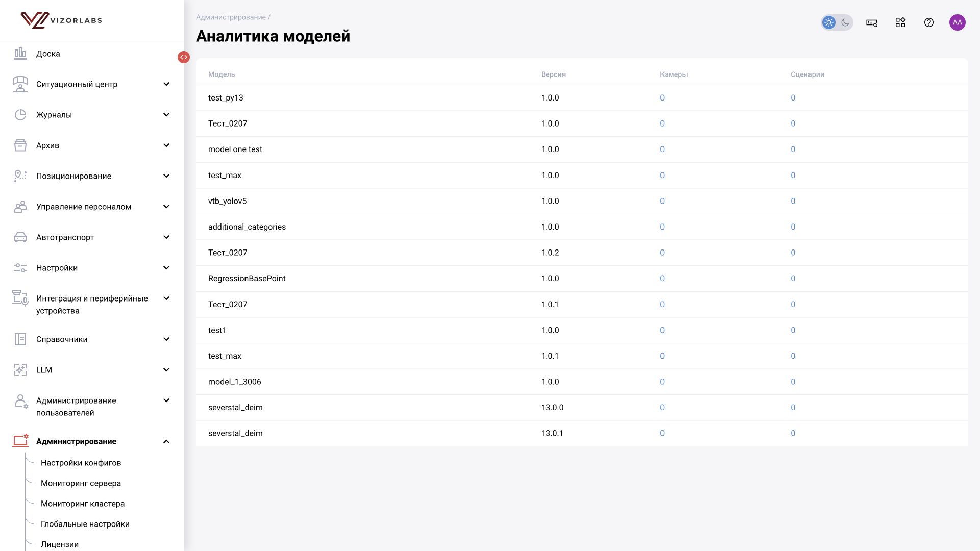Click version 13.0.0 of severstal_deim
The image size is (980, 551).
pyautogui.click(x=552, y=408)
